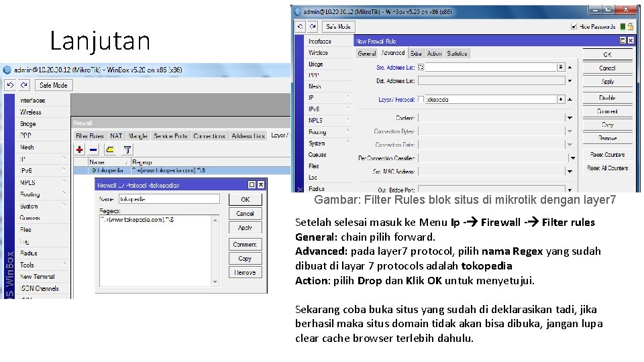Image resolution: width=644 pixels, height=362 pixels.
Task: Click Safe Mode in right WinBox
Action: coord(338,27)
